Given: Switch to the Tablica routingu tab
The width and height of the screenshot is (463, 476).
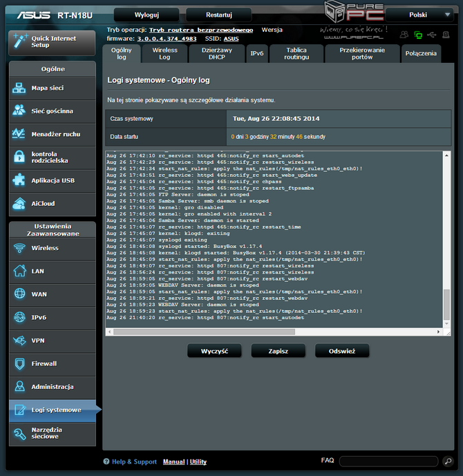Looking at the screenshot, I should [296, 53].
